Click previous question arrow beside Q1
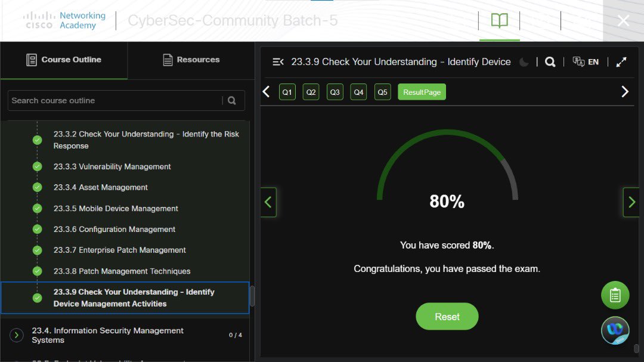 [266, 92]
